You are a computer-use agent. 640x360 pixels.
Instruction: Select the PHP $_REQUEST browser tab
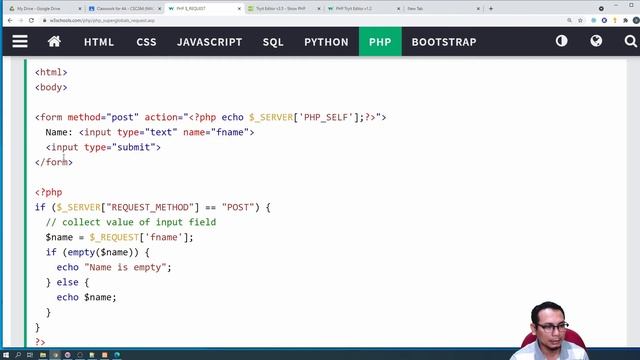(x=204, y=8)
